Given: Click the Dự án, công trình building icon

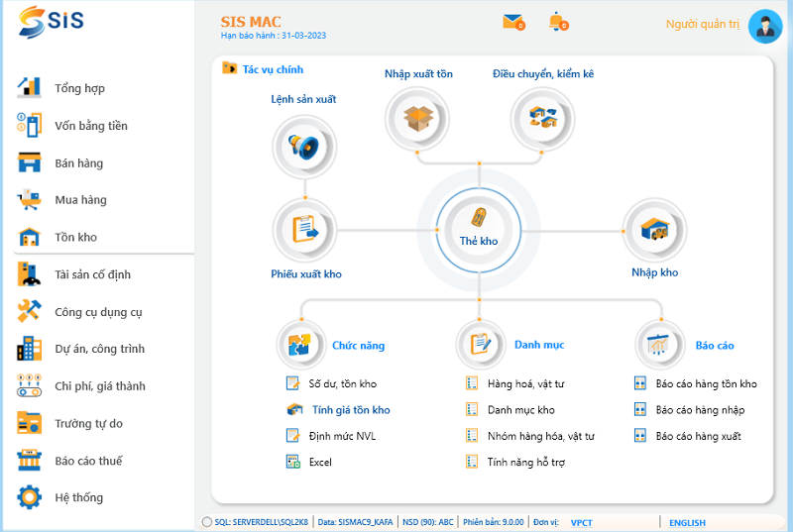Looking at the screenshot, I should click(29, 349).
